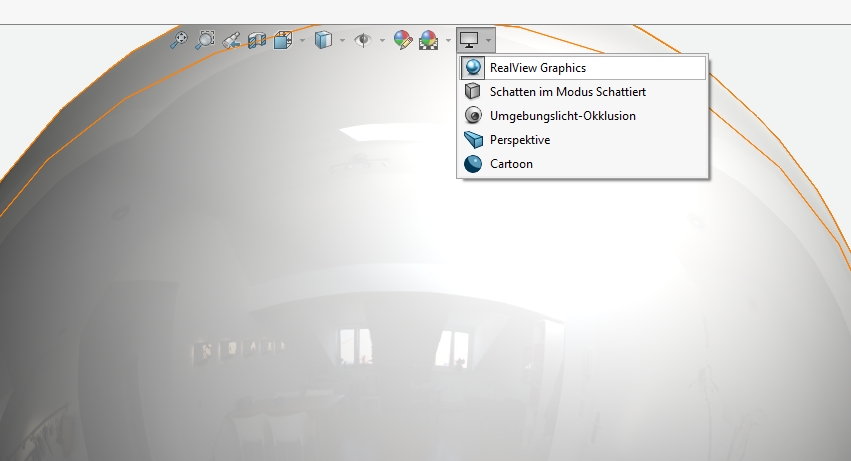Click the shadow cube icon in menu
Viewport: 851px width, 461px height.
pyautogui.click(x=473, y=91)
